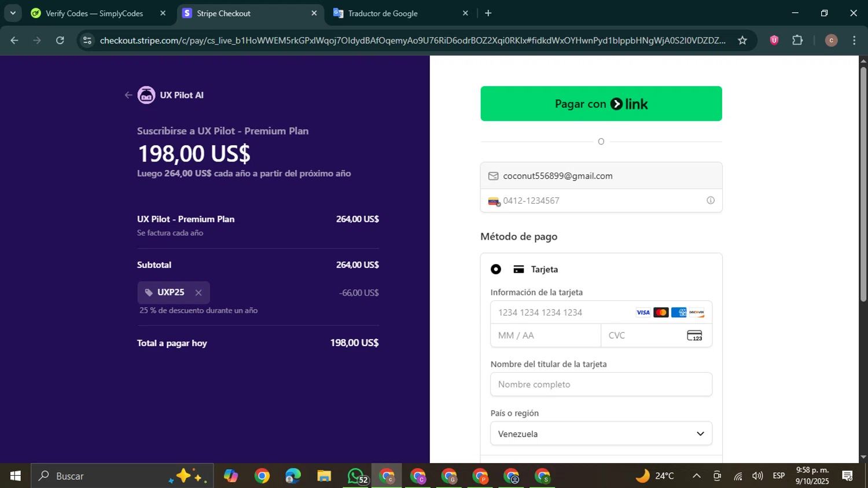The height and width of the screenshot is (488, 868).
Task: Click the UXP25 coupon tag icon
Action: point(149,293)
